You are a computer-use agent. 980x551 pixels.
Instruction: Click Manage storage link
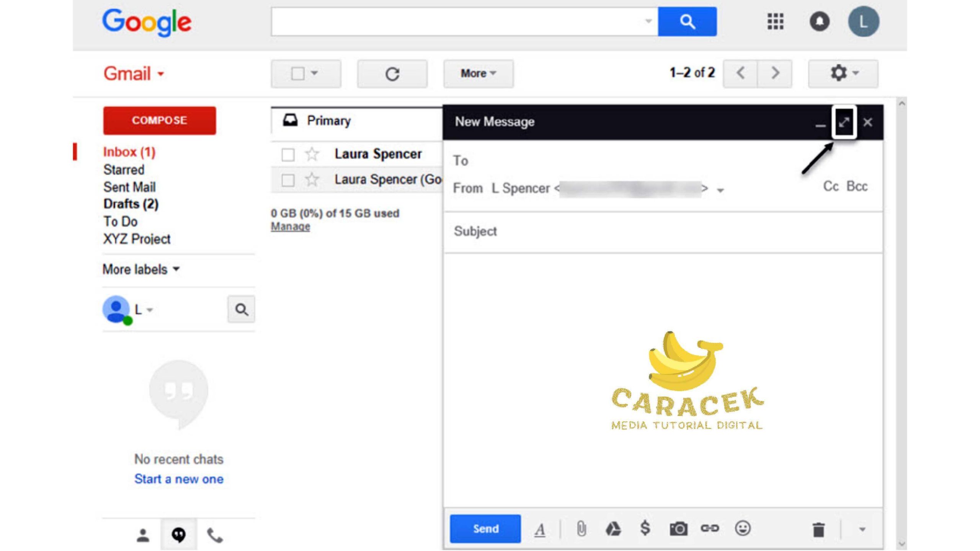click(290, 226)
